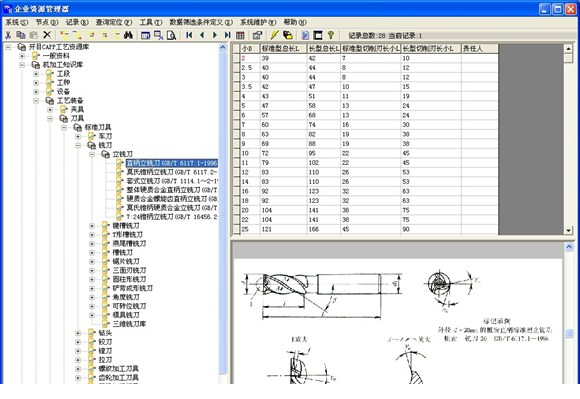Click the yellow lightning bolt icon
Screen dimensions: 580x399
pos(274,35)
